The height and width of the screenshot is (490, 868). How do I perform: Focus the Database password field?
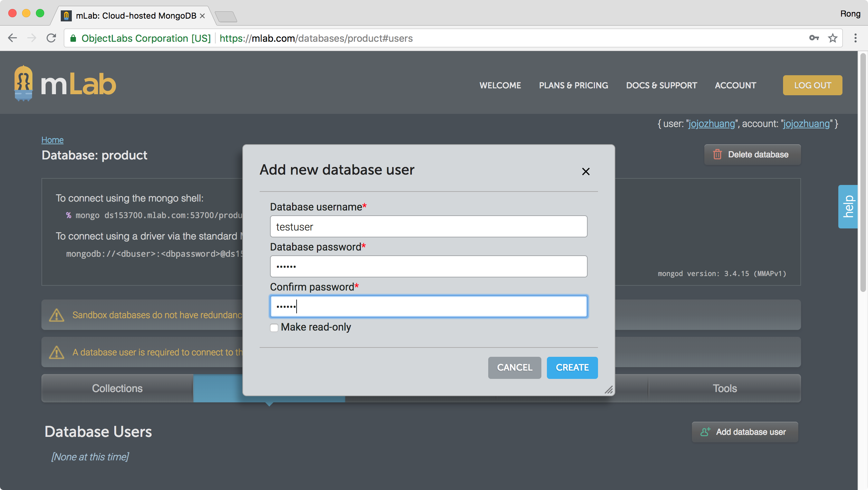428,266
